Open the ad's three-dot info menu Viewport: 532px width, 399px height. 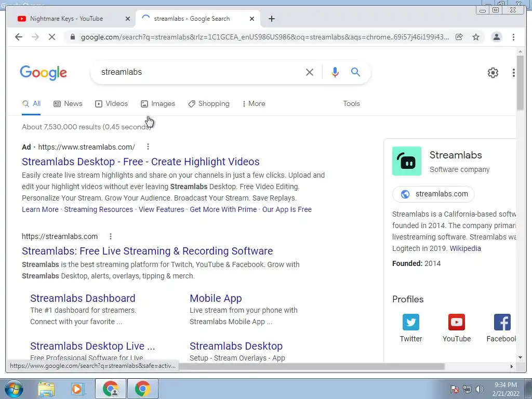click(x=148, y=147)
